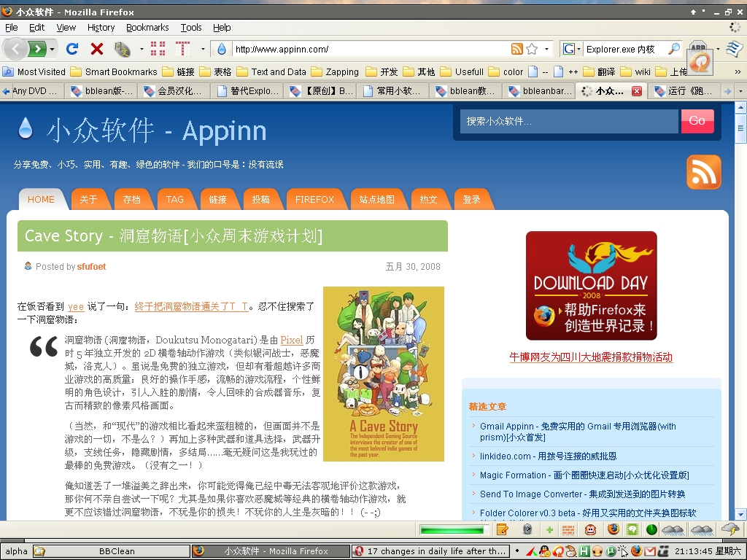This screenshot has width=747, height=560.
Task: Open the Adblock Plus dropdown arrow
Action: (718, 49)
